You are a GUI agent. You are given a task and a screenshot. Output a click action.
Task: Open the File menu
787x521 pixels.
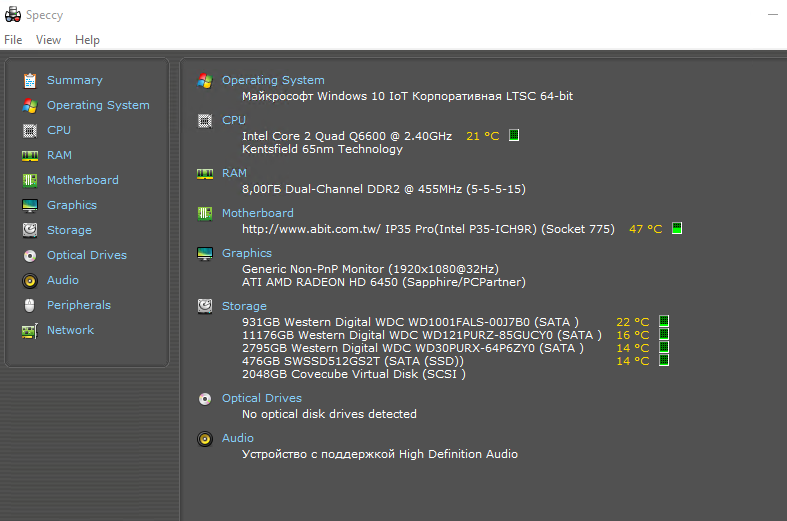coord(13,40)
